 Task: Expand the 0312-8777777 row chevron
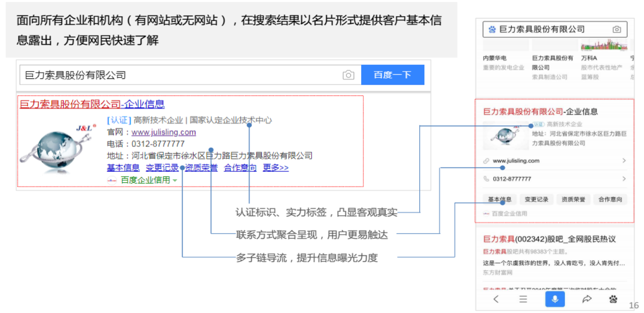pos(624,179)
